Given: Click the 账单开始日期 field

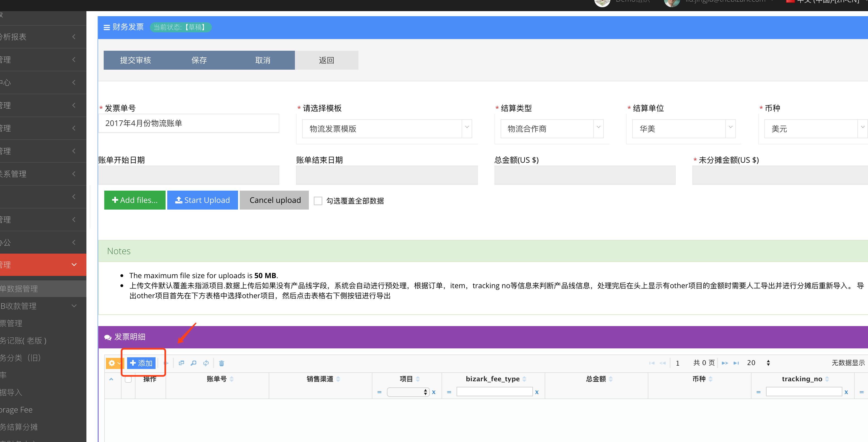Looking at the screenshot, I should click(x=189, y=175).
